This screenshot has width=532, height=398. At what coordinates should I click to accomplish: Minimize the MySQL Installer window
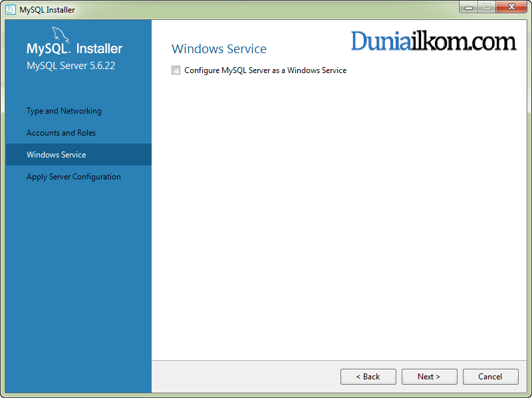click(x=469, y=7)
